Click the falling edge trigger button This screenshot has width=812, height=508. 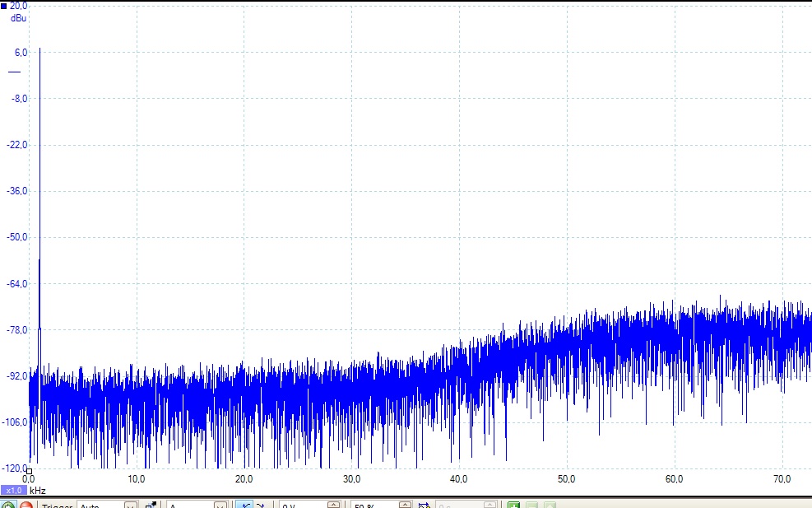click(261, 506)
